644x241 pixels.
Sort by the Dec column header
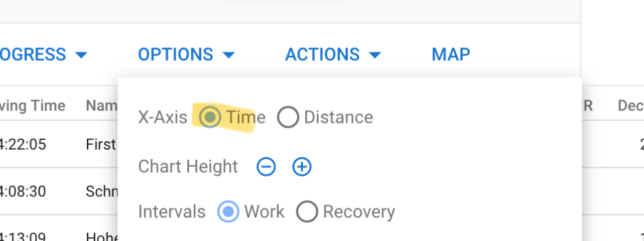point(631,105)
